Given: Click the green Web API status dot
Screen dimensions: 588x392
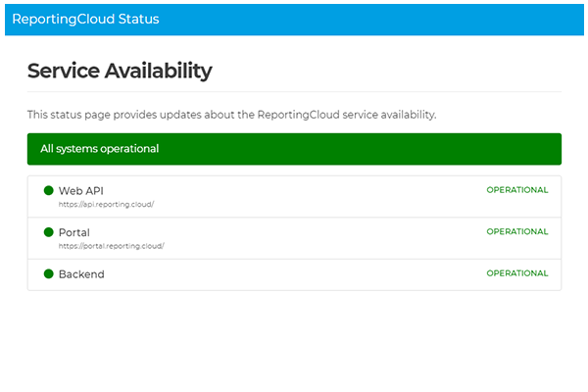Looking at the screenshot, I should click(x=49, y=190).
